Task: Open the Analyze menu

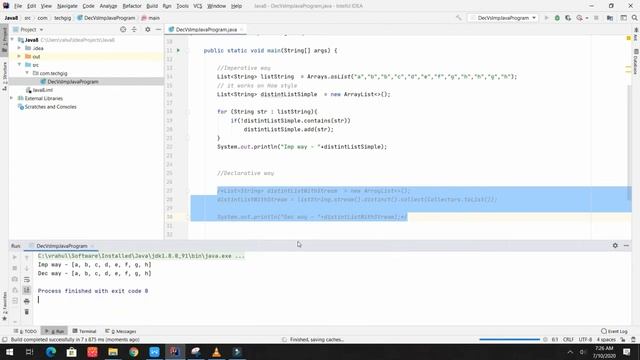Action: [x=108, y=6]
